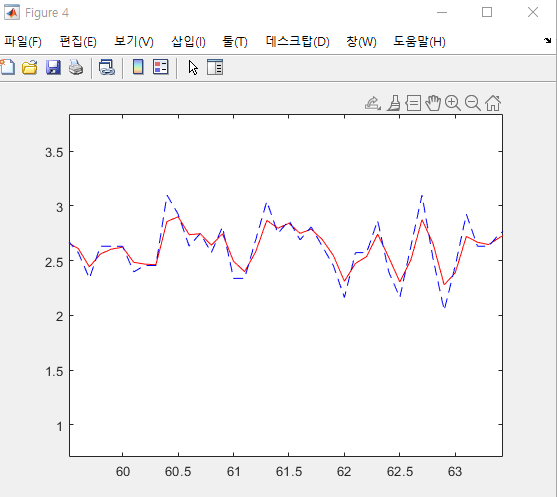
Task: Select the Pan hand tool
Action: [433, 103]
